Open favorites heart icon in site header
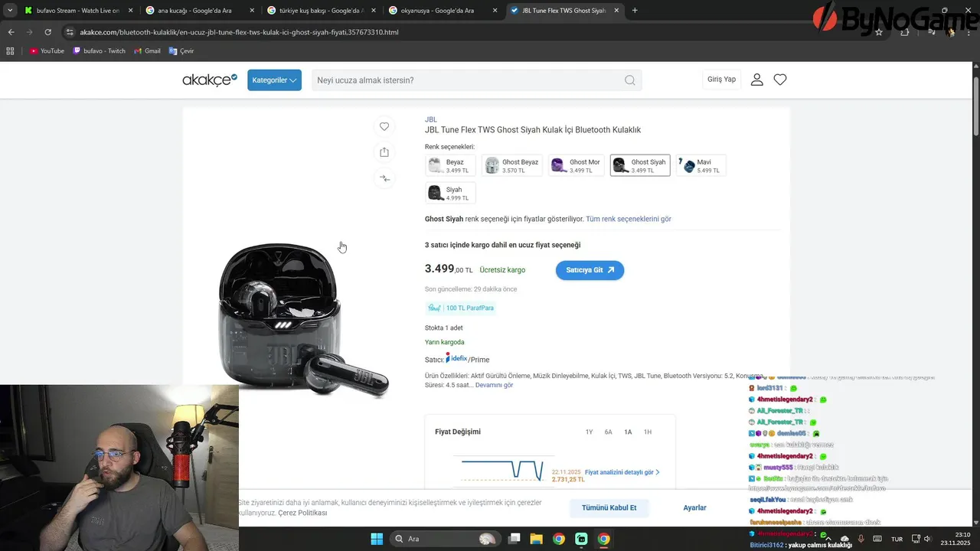The width and height of the screenshot is (980, 551). click(780, 80)
